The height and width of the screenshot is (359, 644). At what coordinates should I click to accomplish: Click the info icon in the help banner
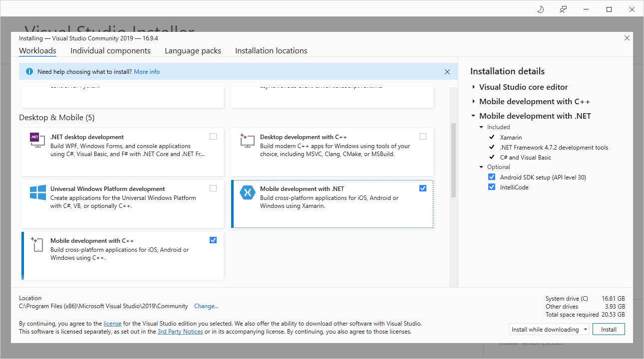pos(29,71)
